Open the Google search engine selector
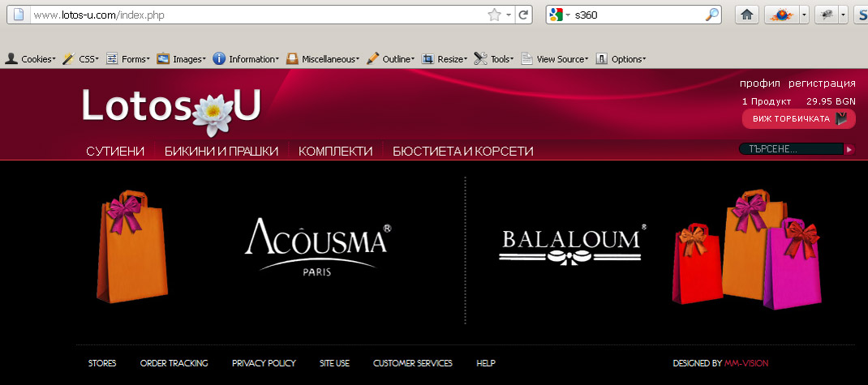Viewport: 868px width, 385px height. click(x=560, y=15)
